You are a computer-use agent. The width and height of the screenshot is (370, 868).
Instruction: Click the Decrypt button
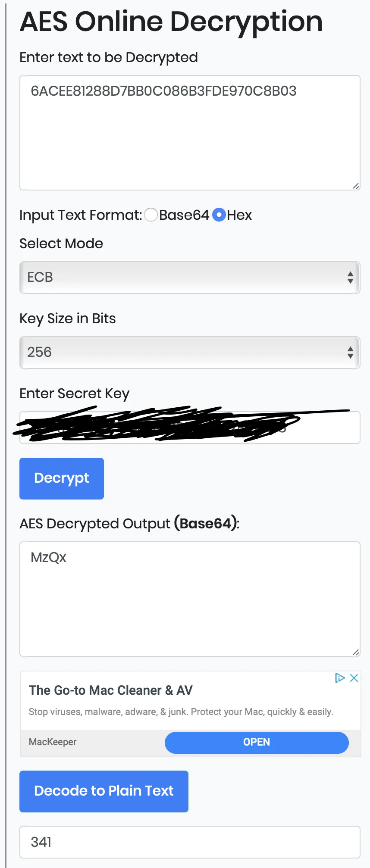[x=62, y=478]
